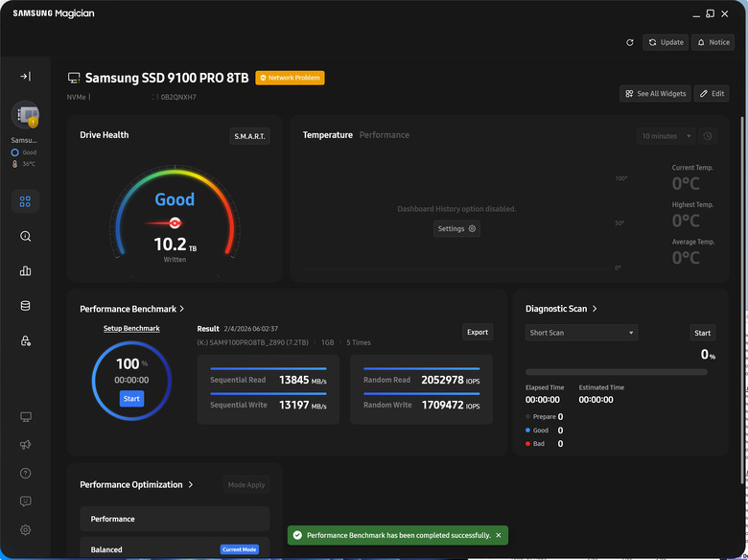
Task: Select the Balanced optimization mode
Action: [x=175, y=549]
